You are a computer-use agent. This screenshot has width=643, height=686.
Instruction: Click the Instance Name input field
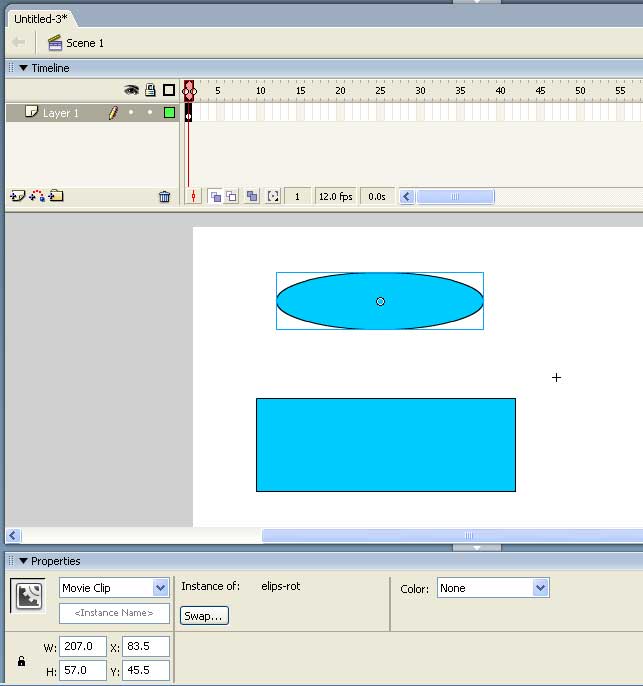(114, 613)
